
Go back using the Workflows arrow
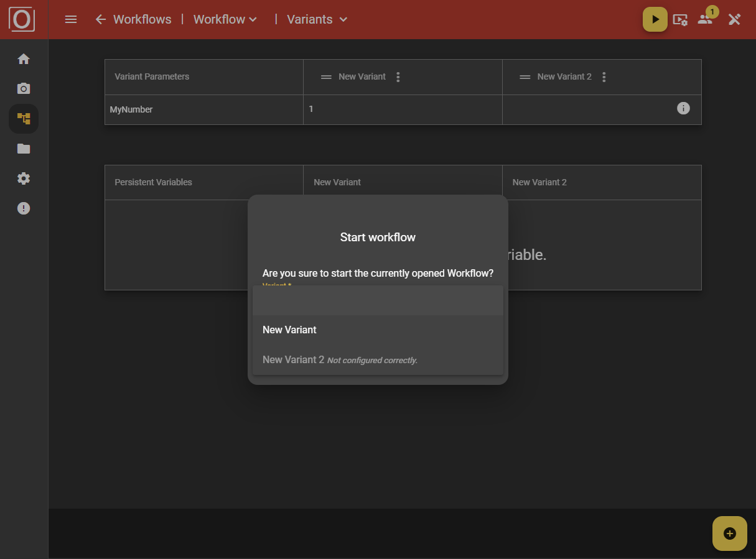pyautogui.click(x=100, y=19)
